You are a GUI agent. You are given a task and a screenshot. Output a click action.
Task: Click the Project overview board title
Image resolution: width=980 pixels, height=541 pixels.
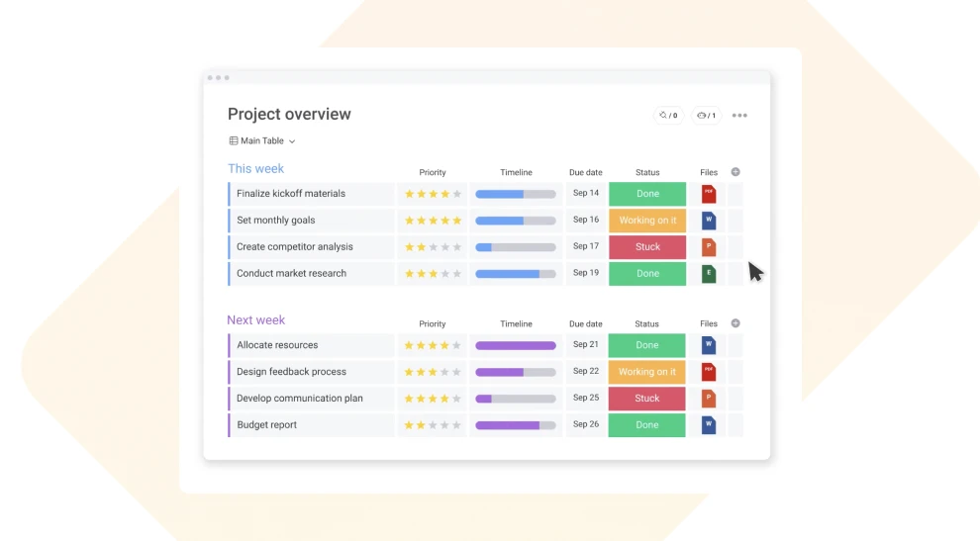pos(289,115)
